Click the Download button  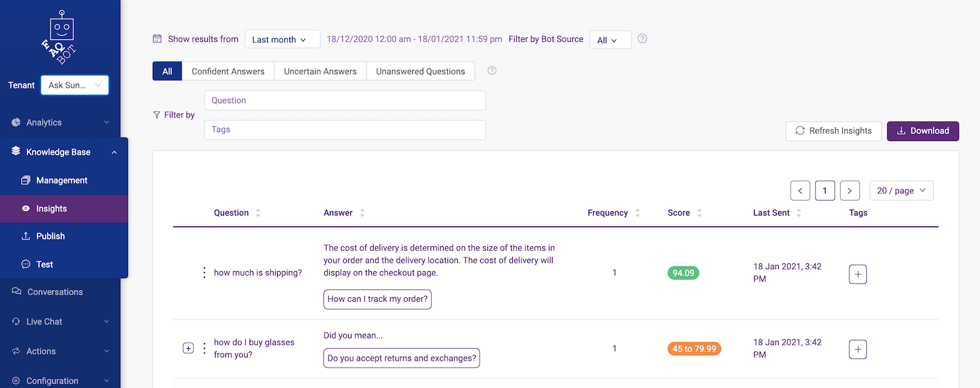(x=923, y=131)
